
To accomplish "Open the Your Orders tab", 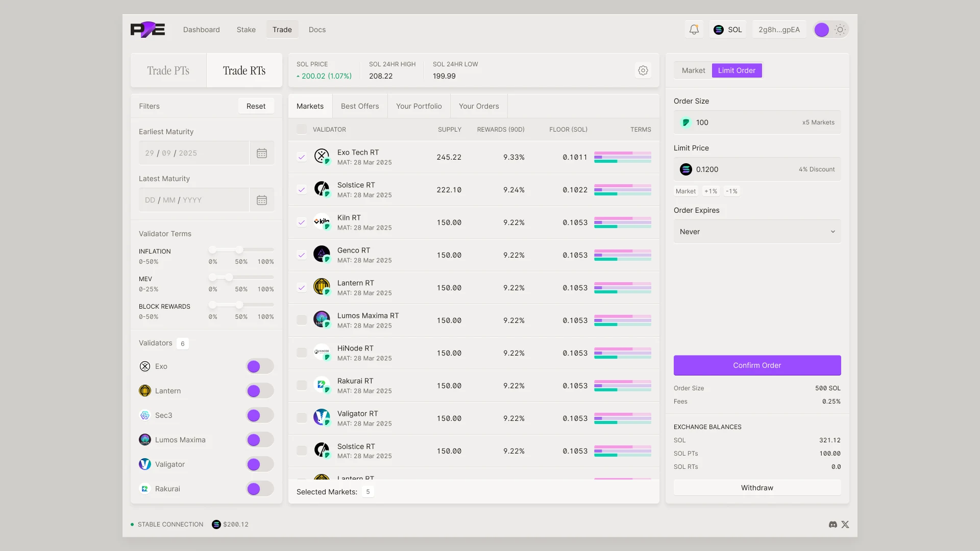I will click(x=479, y=106).
